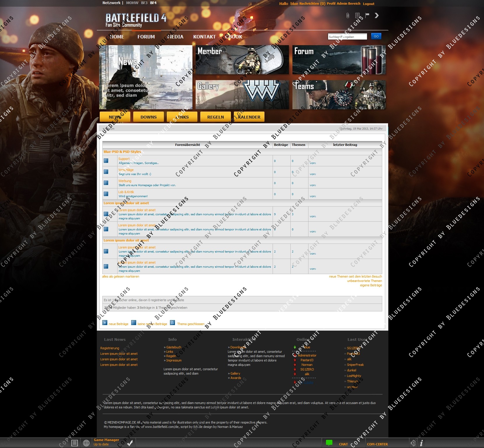Click the yellow LINKS button

[182, 117]
